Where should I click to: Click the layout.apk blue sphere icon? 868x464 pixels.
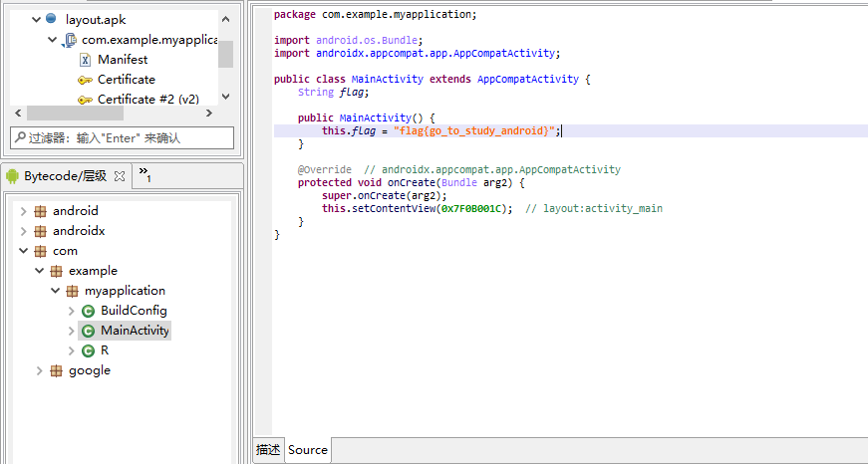pyautogui.click(x=51, y=19)
